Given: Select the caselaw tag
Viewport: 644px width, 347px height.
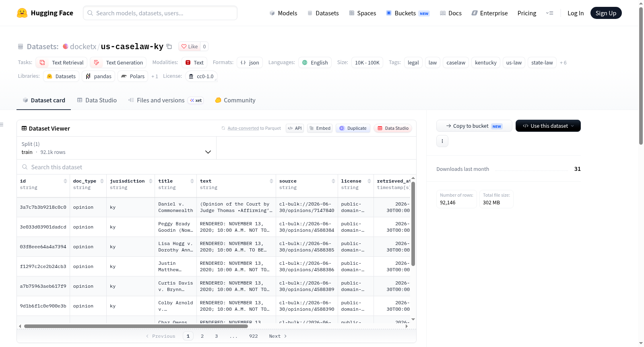Looking at the screenshot, I should tap(456, 62).
